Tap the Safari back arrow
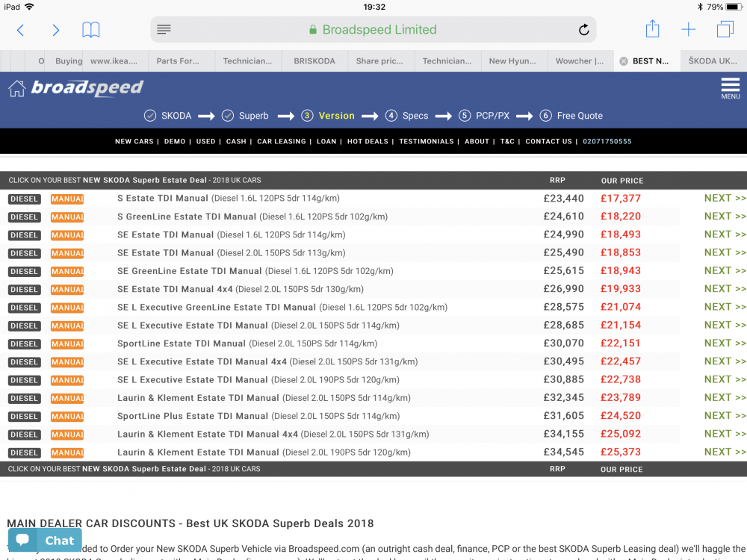Screen dimensions: 747x560 [x=20, y=30]
